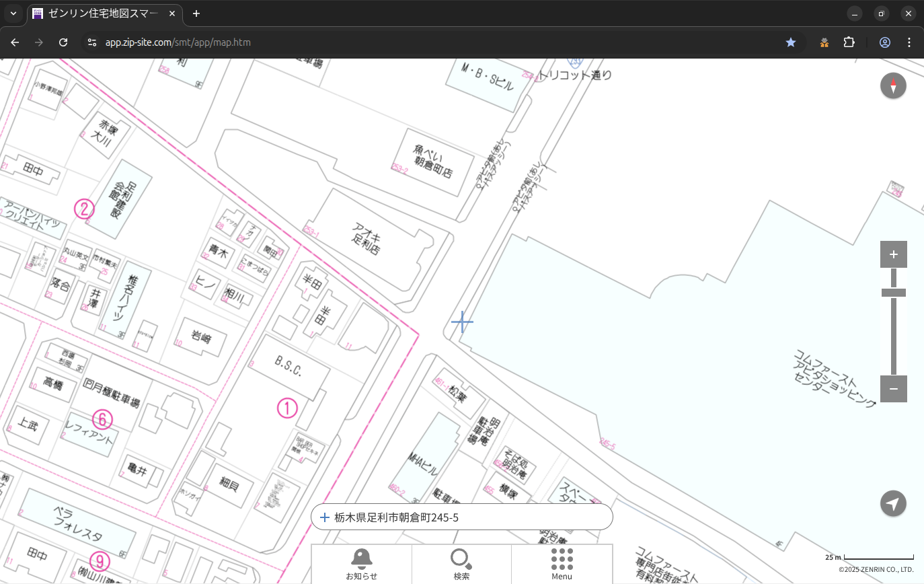The image size is (924, 584).
Task: Reload the map page
Action: [63, 42]
